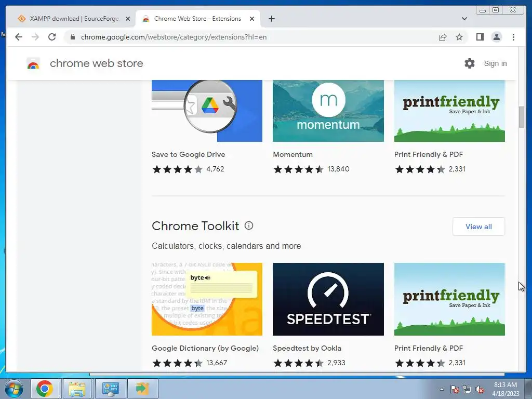Screen dimensions: 532x399
Task: View site info via lock icon
Action: (x=72, y=37)
